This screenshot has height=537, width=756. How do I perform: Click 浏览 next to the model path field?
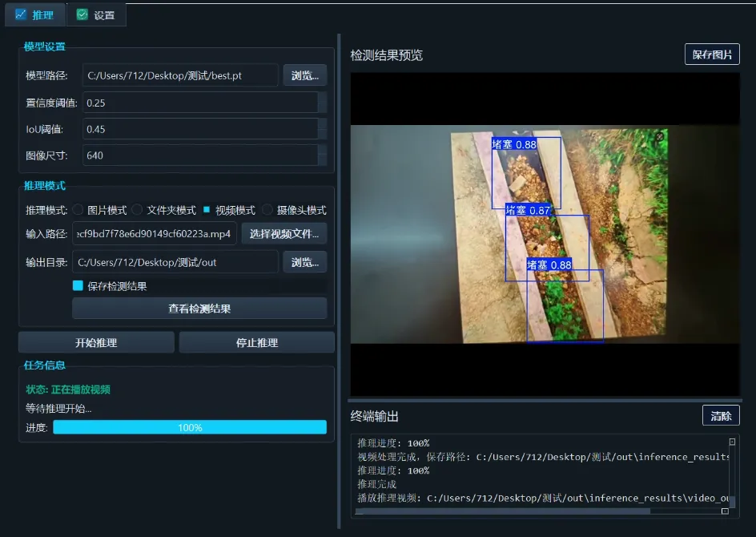coord(305,75)
